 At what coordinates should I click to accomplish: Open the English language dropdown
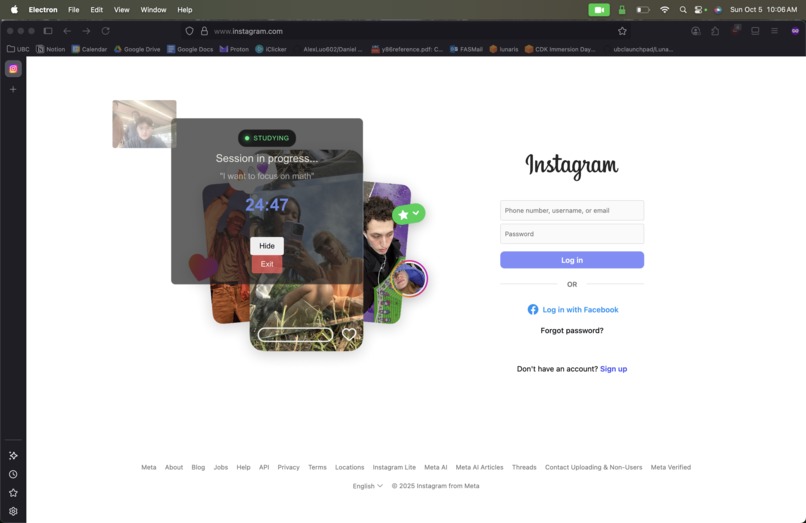[368, 486]
